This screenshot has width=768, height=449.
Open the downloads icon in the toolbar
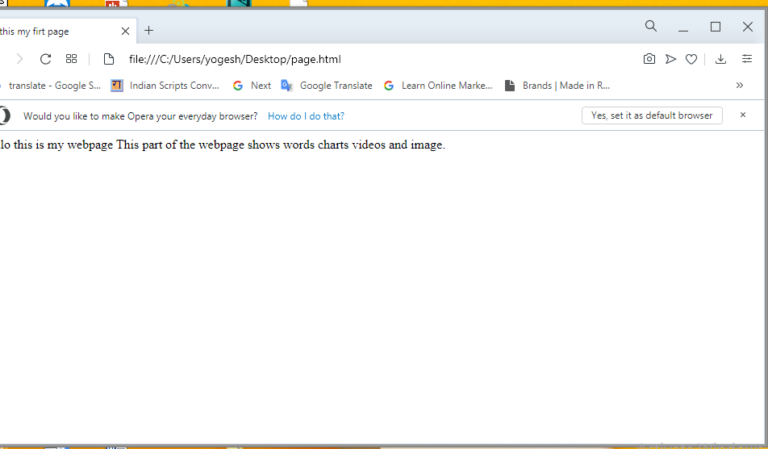click(720, 59)
